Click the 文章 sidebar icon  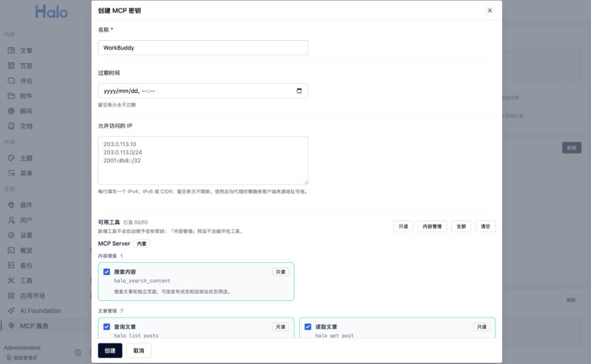(x=11, y=51)
